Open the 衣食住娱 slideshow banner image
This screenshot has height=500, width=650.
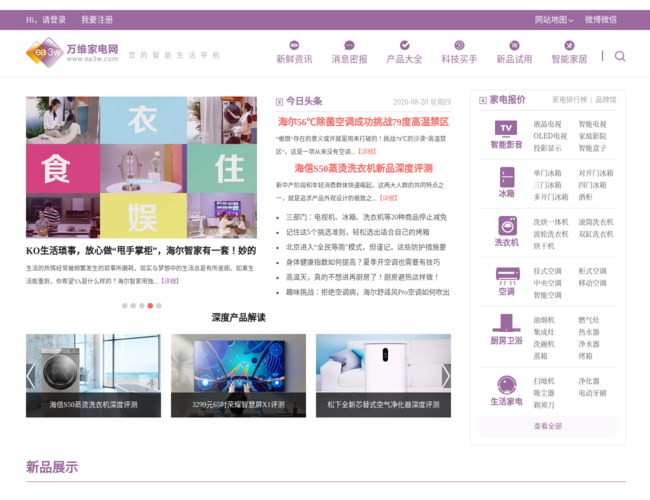tap(141, 167)
